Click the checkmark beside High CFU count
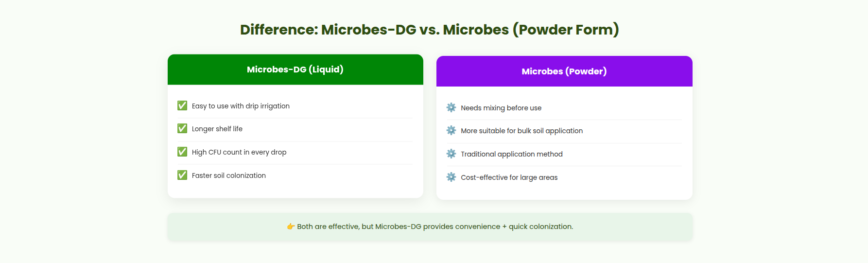 182,152
